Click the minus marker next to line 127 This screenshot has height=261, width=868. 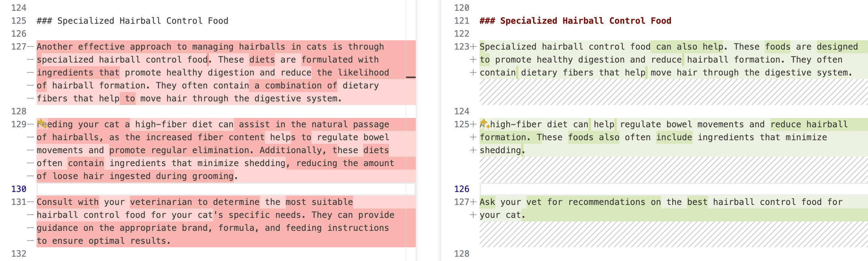click(x=31, y=47)
